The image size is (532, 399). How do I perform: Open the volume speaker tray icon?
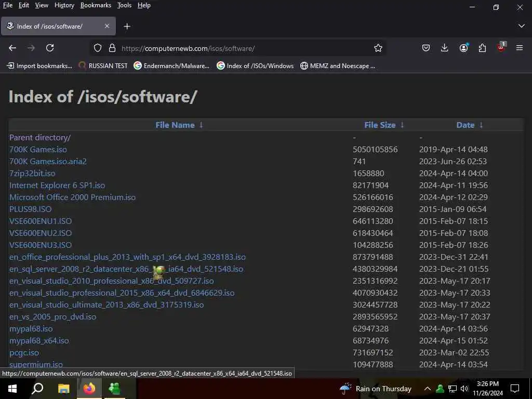click(464, 389)
